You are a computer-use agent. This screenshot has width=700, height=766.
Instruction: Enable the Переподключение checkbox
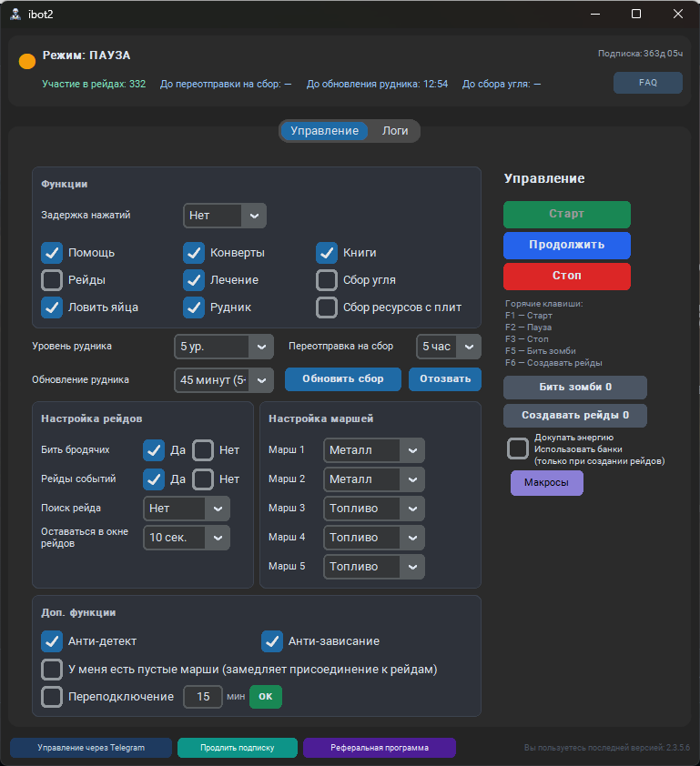[52, 697]
